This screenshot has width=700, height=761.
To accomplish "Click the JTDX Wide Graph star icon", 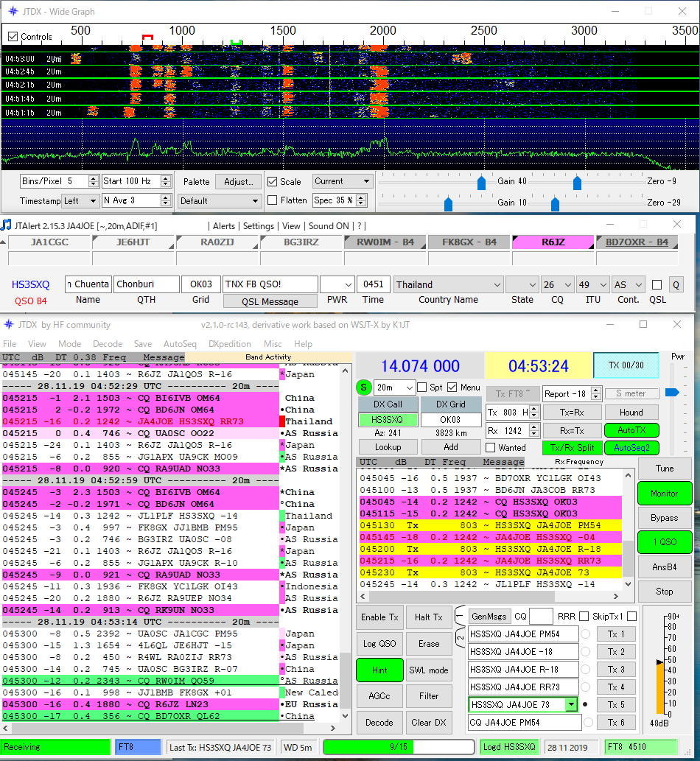I will pos(13,11).
